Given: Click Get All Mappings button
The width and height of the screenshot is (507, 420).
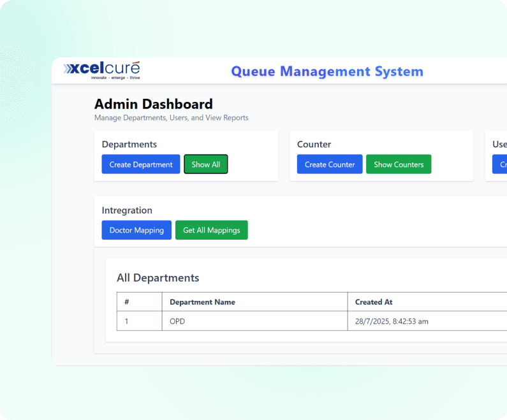Looking at the screenshot, I should [x=212, y=230].
